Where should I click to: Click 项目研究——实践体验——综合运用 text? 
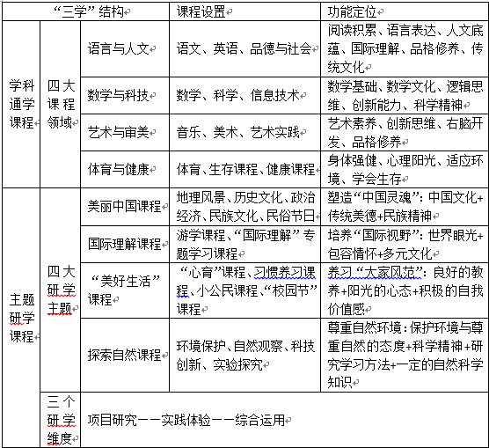coord(186,420)
